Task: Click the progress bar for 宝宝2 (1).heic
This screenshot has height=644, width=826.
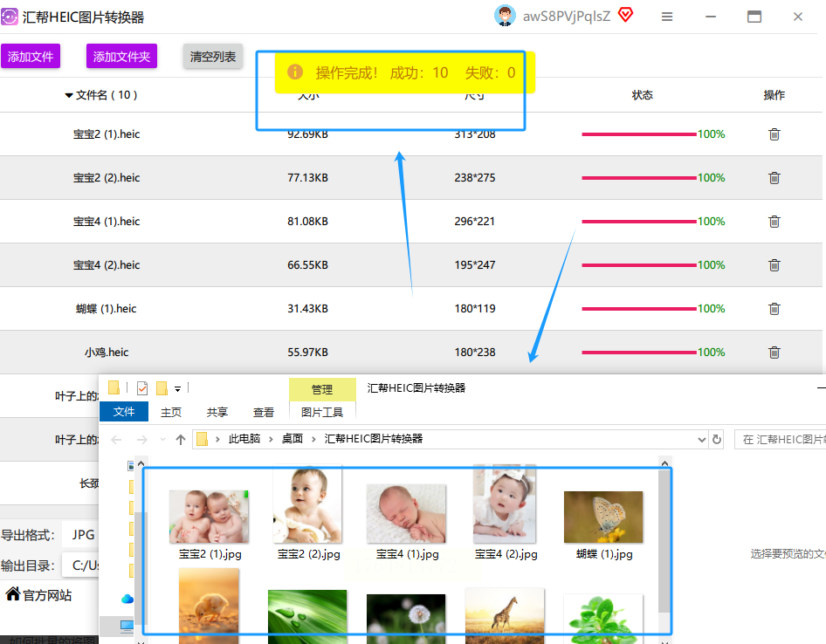Action: click(x=639, y=134)
